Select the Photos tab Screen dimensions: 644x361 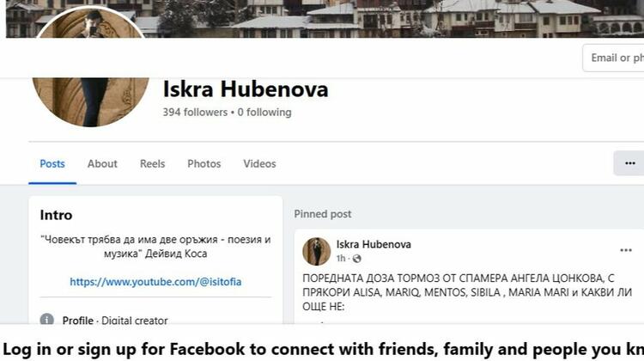[x=204, y=163]
